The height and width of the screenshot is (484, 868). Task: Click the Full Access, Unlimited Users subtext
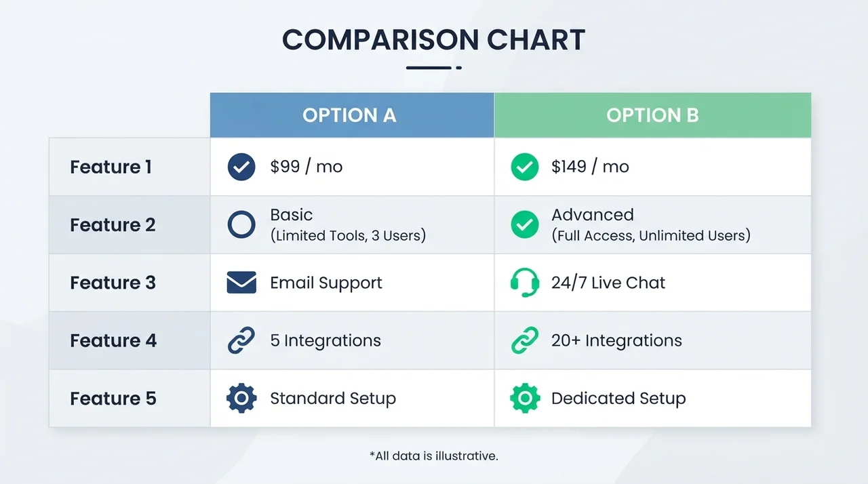tap(651, 236)
